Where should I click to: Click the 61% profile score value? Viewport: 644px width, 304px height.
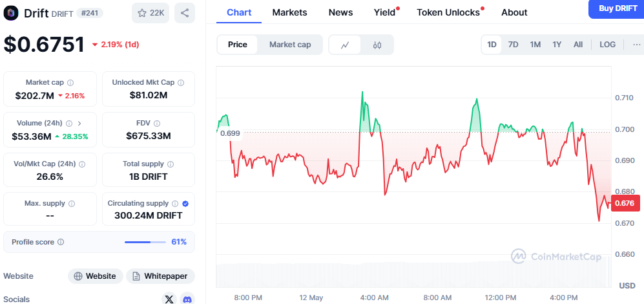tap(179, 243)
